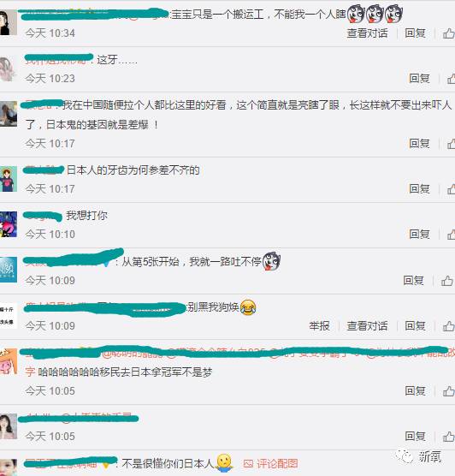Like the 10:05 移民去日本 comment
This screenshot has width=455, height=476.
pos(449,391)
